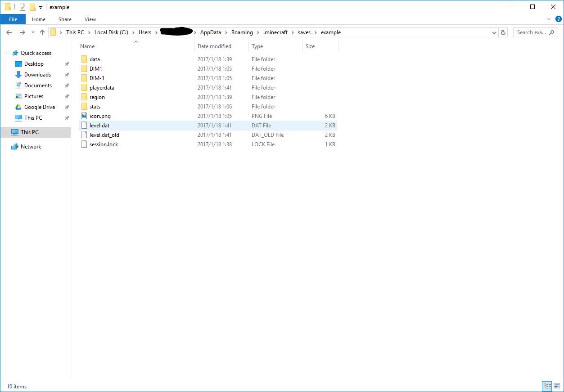This screenshot has width=564, height=392.
Task: Select the DIM1 folder icon
Action: pyautogui.click(x=84, y=69)
